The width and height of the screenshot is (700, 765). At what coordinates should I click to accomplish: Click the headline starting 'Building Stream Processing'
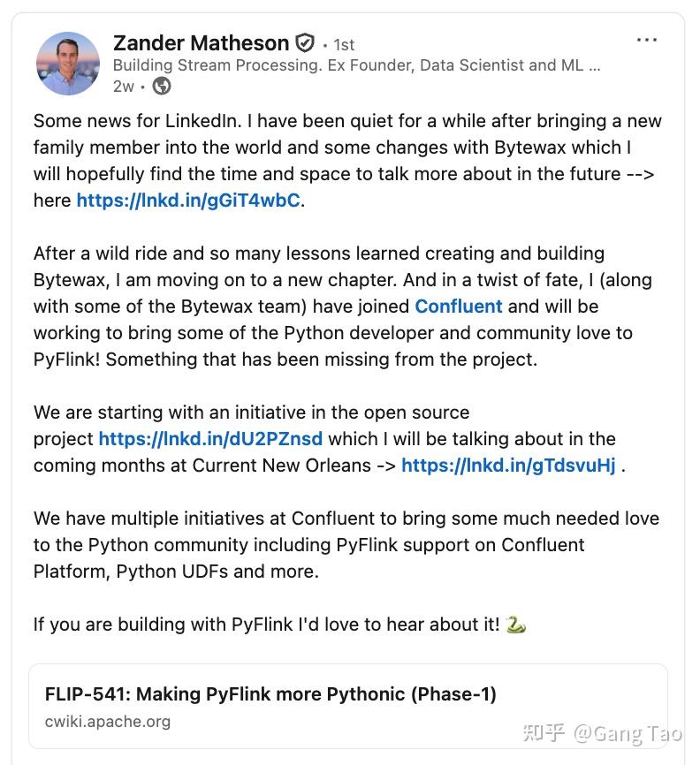(356, 65)
